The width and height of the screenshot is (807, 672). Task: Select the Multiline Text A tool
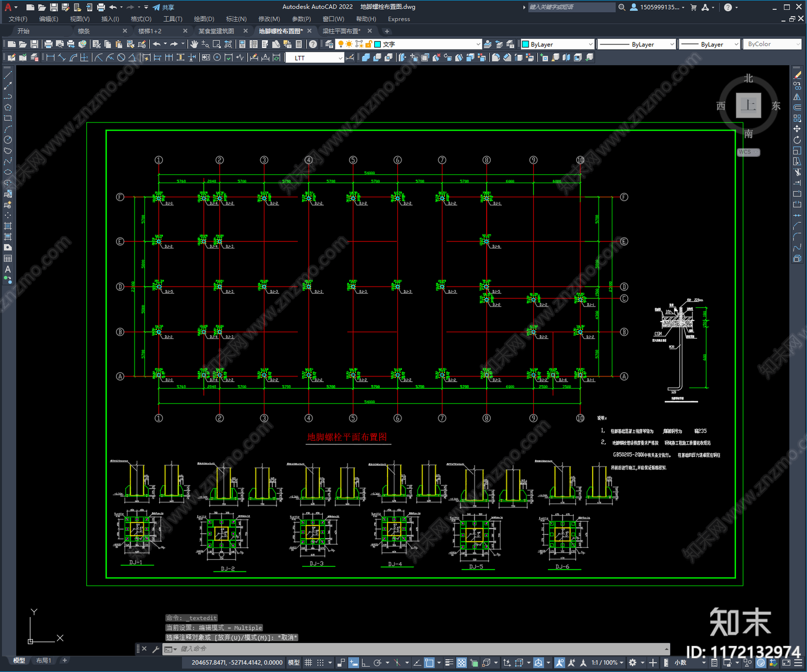pyautogui.click(x=8, y=269)
